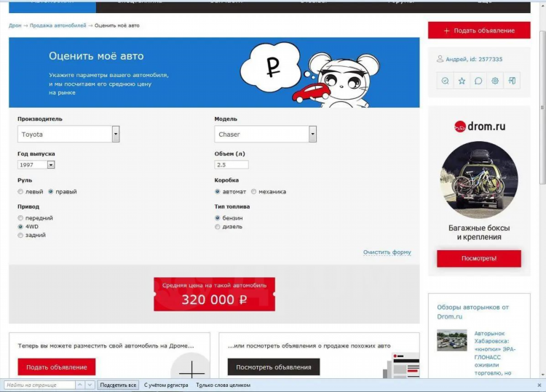Open the Производитель dropdown showing Toyota

(x=68, y=134)
